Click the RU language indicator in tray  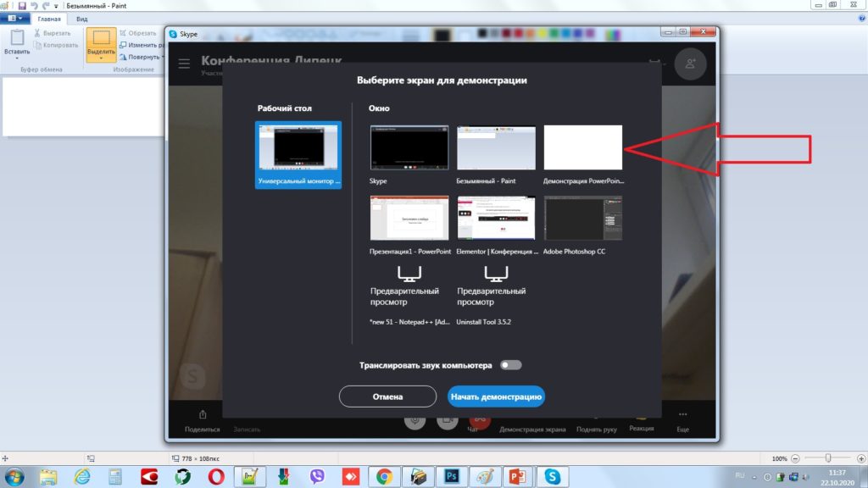click(739, 476)
